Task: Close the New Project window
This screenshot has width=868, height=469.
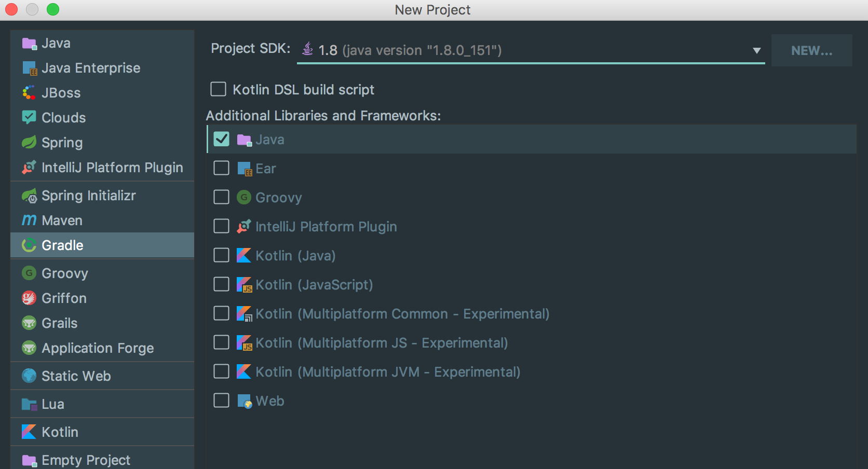Action: pos(11,9)
